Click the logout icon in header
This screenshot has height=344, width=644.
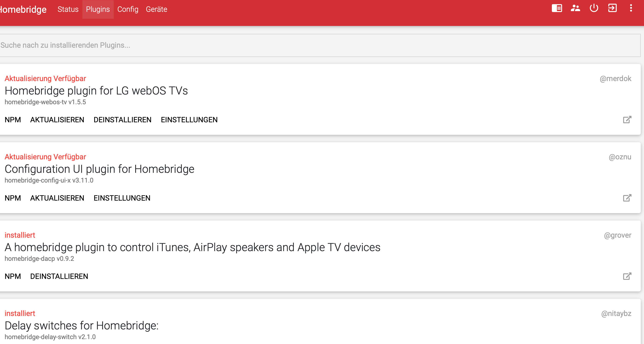(x=612, y=9)
